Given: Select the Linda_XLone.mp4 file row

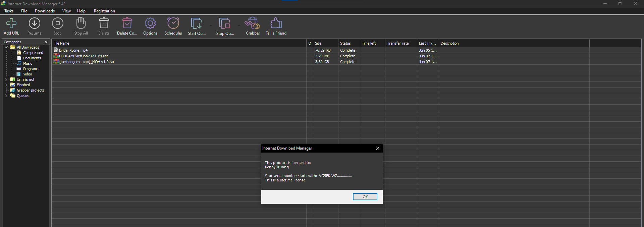Looking at the screenshot, I should point(346,50).
